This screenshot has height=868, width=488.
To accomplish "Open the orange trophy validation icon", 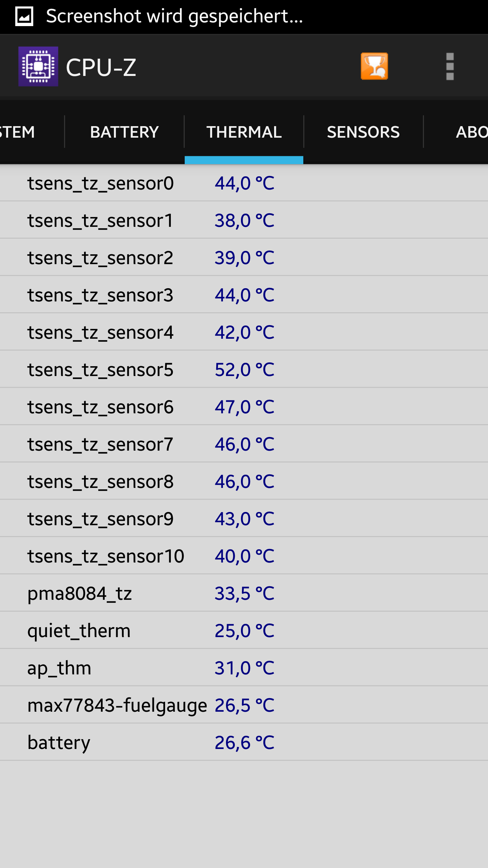I will pyautogui.click(x=374, y=66).
